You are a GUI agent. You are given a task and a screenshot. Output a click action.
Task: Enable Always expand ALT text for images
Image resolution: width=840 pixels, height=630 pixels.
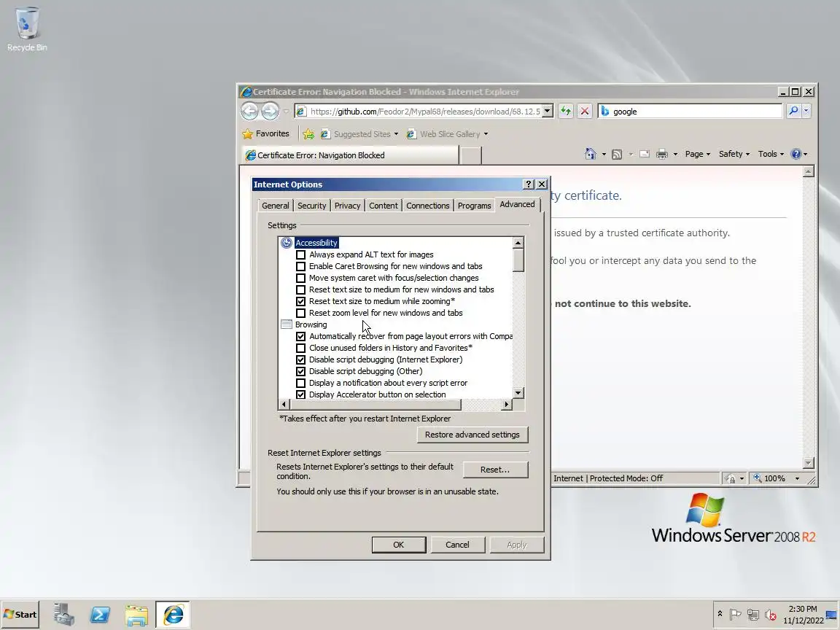click(300, 254)
